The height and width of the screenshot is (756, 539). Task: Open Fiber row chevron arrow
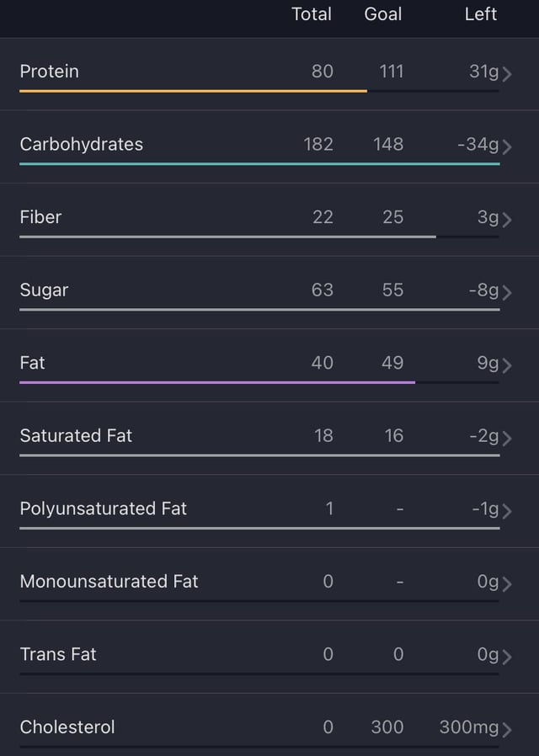point(507,220)
